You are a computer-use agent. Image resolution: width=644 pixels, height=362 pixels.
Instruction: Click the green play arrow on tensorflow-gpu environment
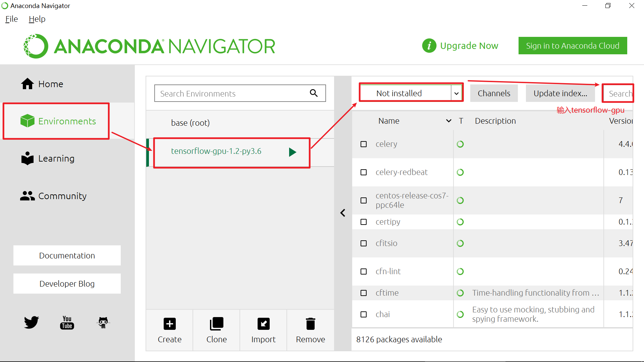click(x=292, y=152)
